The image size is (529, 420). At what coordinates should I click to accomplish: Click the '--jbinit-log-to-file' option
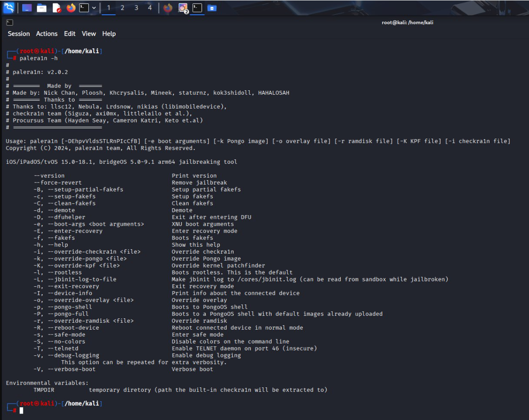pos(82,279)
